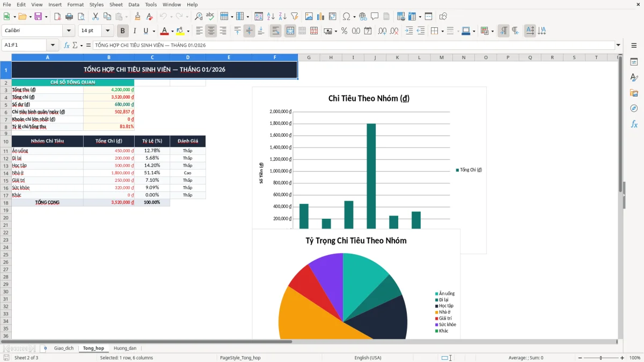
Task: Format as percent
Action: [x=344, y=31]
